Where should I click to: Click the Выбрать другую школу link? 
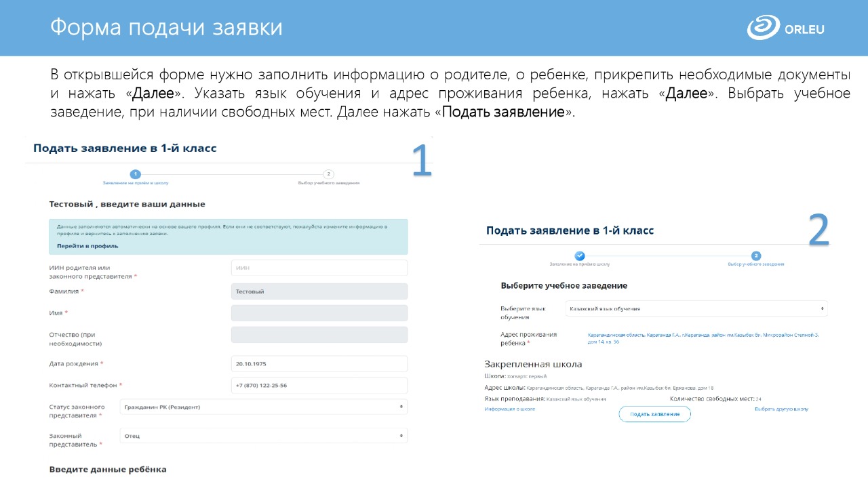click(x=781, y=409)
